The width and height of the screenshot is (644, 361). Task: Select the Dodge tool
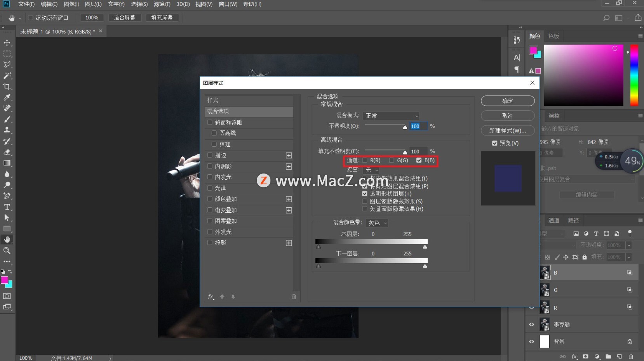[x=7, y=185]
